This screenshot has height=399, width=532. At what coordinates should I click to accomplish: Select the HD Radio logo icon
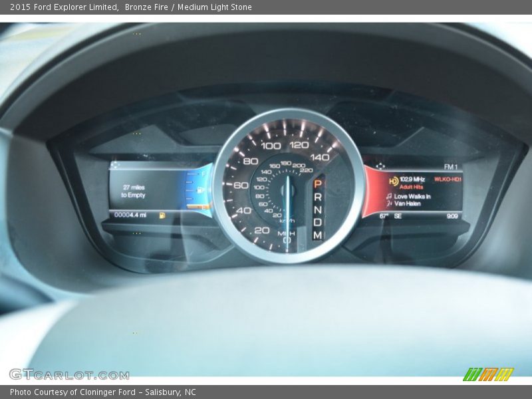[394, 182]
